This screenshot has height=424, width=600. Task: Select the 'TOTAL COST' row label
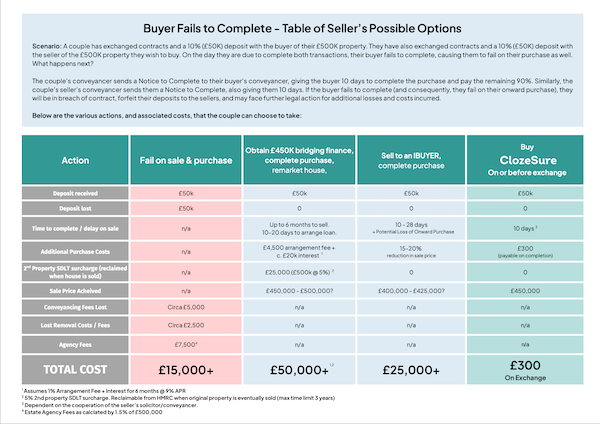[74, 369]
